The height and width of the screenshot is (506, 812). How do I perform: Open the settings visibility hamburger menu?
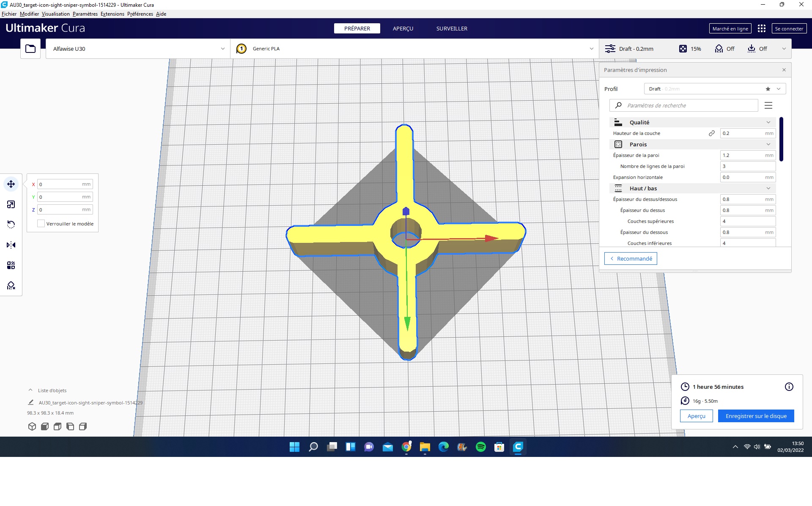click(768, 105)
